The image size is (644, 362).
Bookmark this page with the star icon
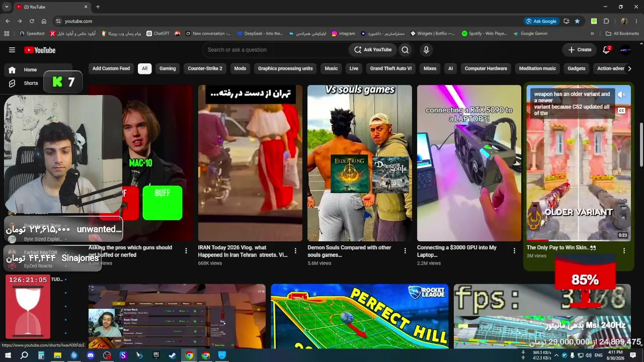[577, 21]
